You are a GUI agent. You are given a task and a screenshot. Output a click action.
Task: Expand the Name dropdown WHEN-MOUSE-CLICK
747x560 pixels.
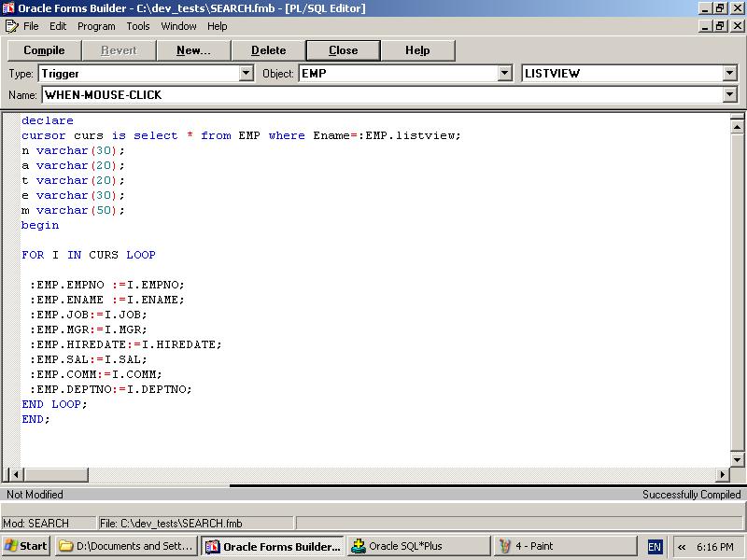pyautogui.click(x=729, y=95)
